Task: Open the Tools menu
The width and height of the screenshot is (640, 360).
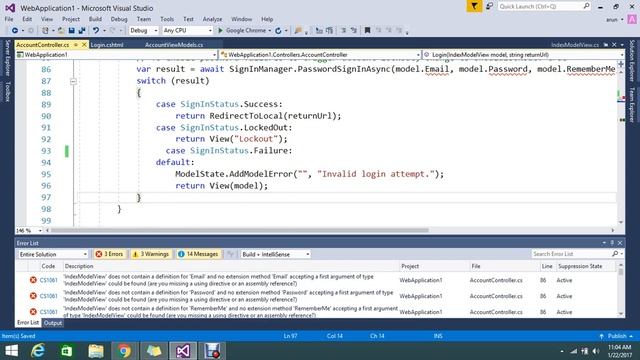Action: tap(167, 19)
